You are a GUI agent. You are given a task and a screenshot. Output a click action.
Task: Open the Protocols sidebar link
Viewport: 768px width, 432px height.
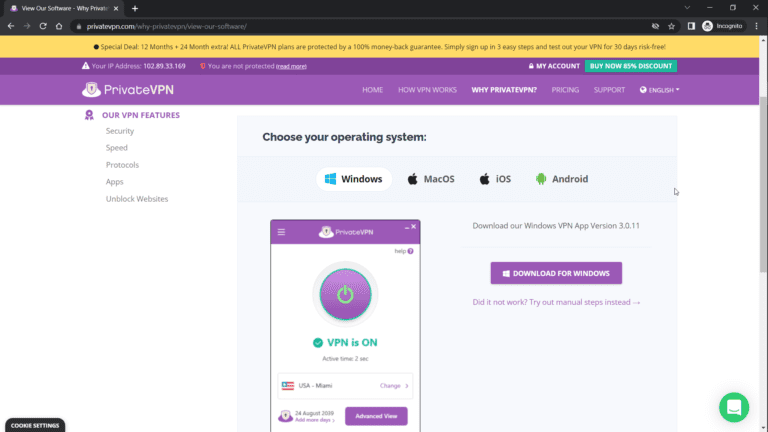click(x=122, y=165)
